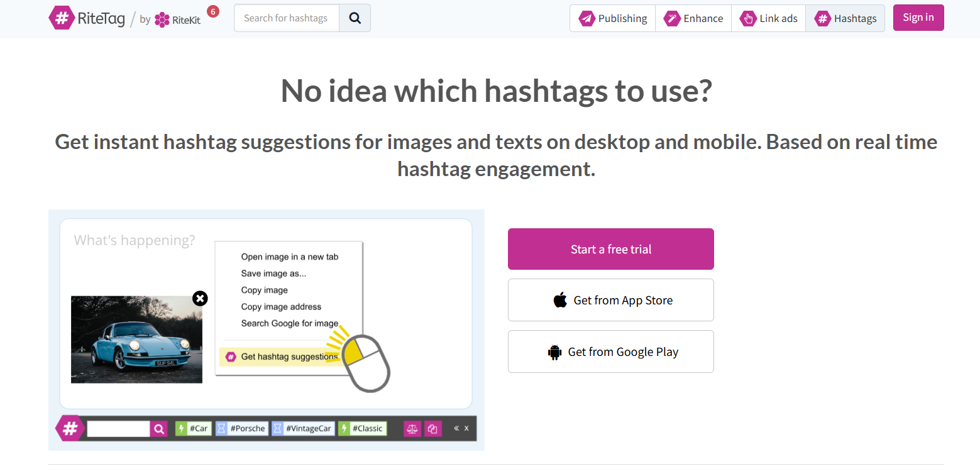Switch to the Enhance tab
This screenshot has width=980, height=471.
693,18
